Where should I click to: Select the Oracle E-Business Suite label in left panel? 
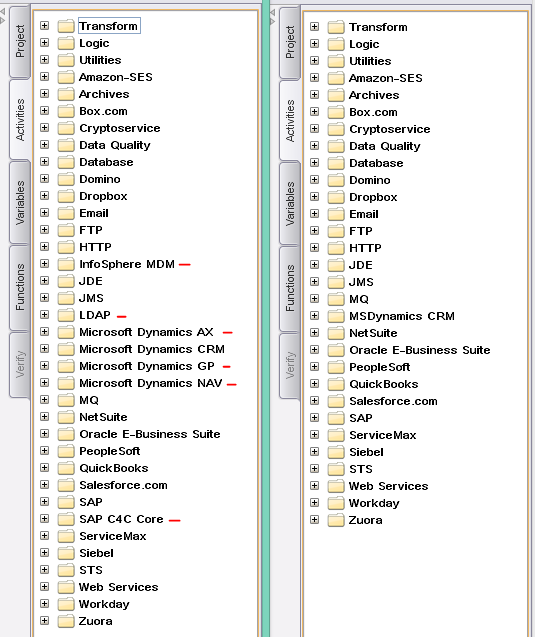point(149,434)
